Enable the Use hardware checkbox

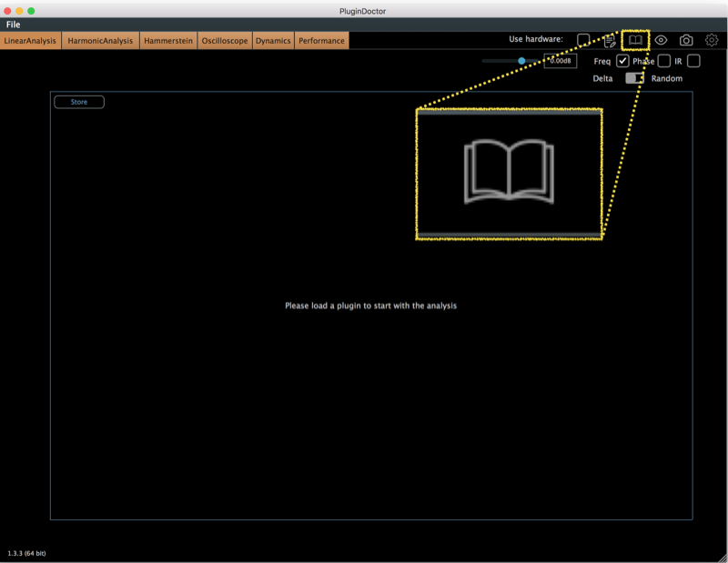click(x=583, y=40)
